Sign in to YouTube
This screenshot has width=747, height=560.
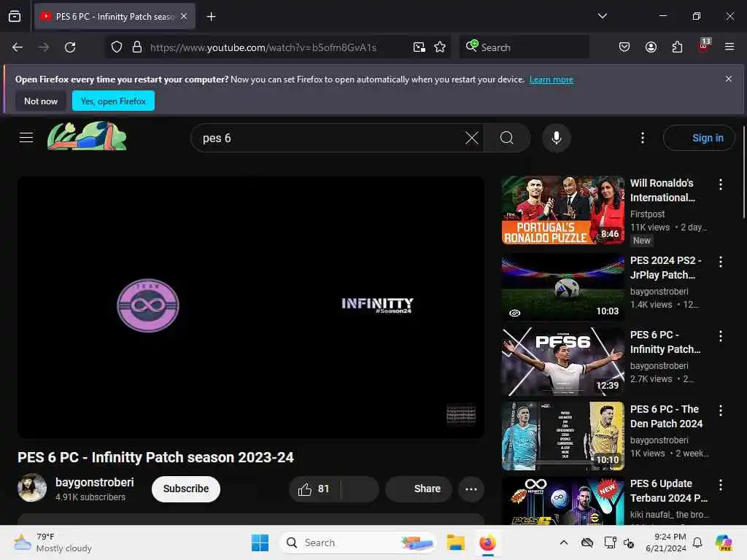[699, 138]
